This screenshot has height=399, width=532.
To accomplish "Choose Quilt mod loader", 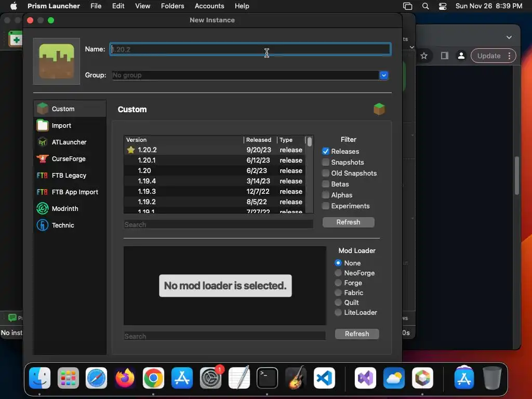I will (x=338, y=302).
